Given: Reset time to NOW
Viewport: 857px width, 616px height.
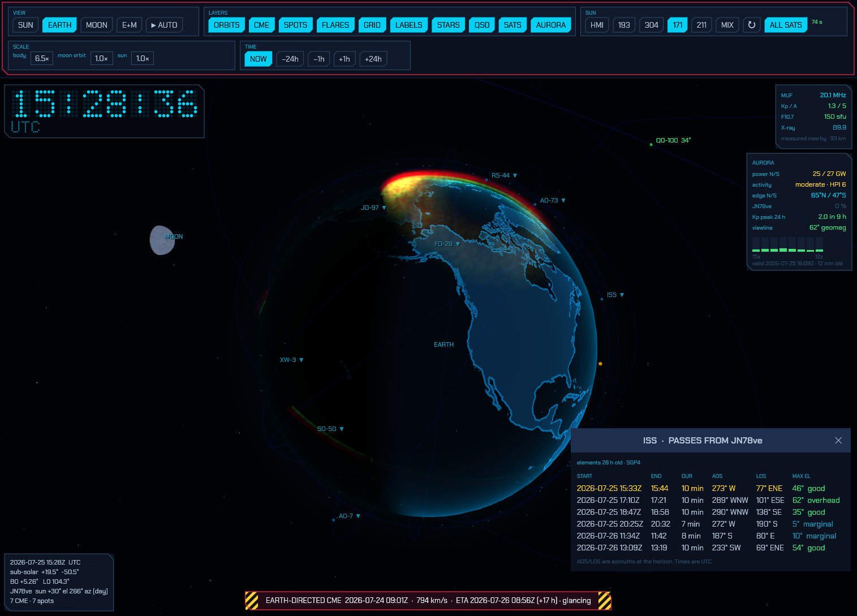Looking at the screenshot, I should [259, 59].
